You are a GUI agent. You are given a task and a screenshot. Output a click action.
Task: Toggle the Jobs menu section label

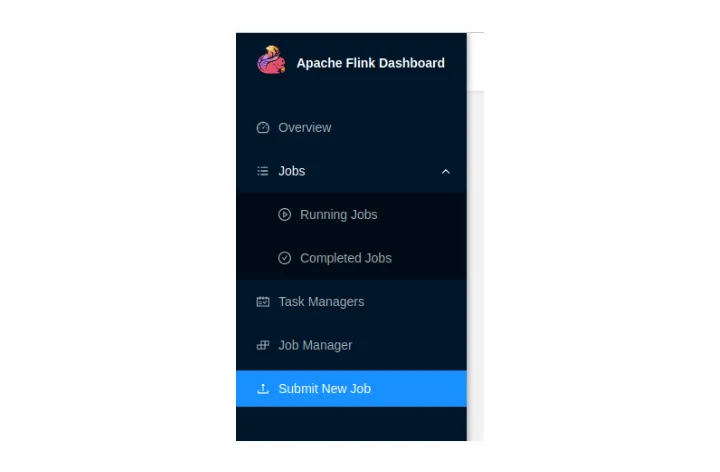pos(292,171)
